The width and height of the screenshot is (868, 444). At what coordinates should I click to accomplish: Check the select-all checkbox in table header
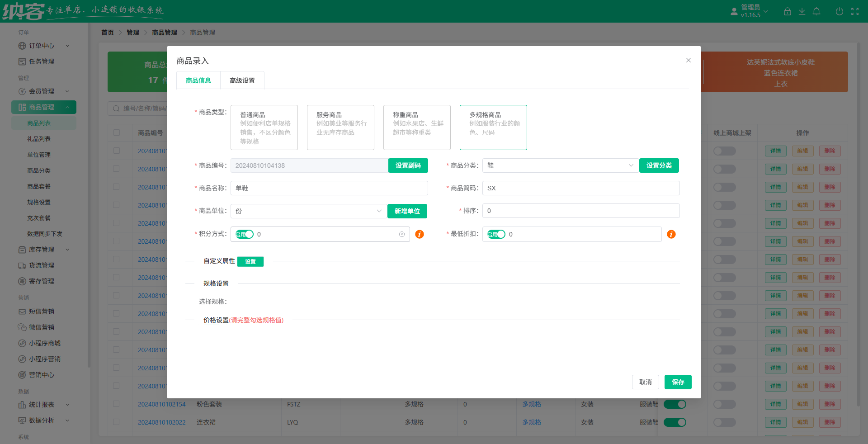click(x=117, y=132)
